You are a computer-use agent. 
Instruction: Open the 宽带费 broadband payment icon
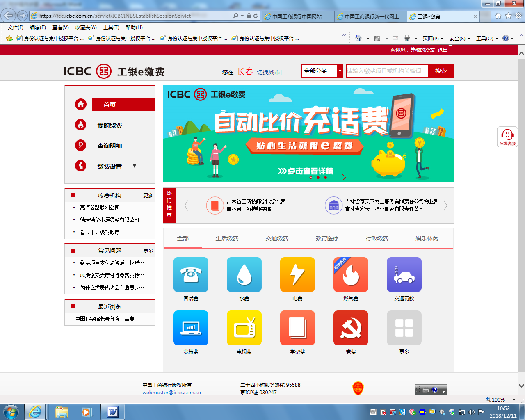point(191,328)
